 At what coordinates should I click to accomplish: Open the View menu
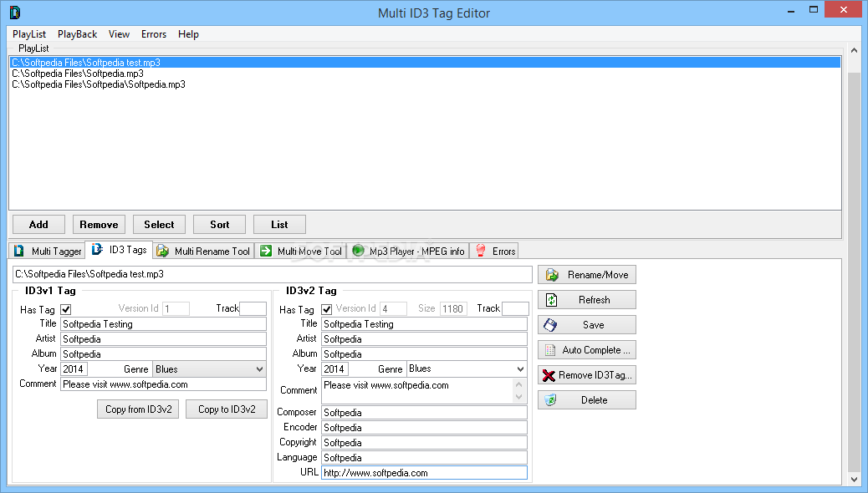pos(119,34)
